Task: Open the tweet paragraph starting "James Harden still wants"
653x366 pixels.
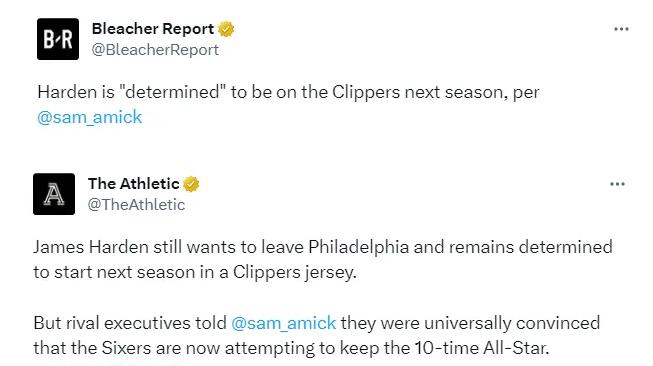Action: tap(323, 259)
